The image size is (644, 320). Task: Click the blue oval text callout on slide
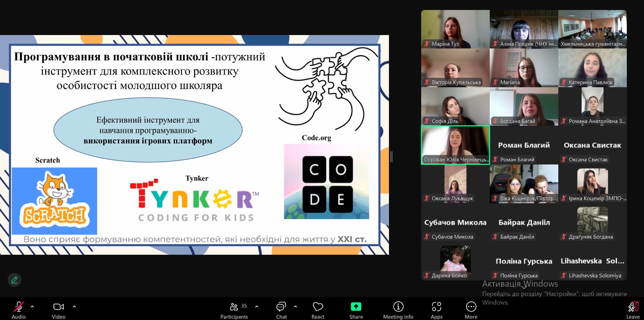point(148,130)
